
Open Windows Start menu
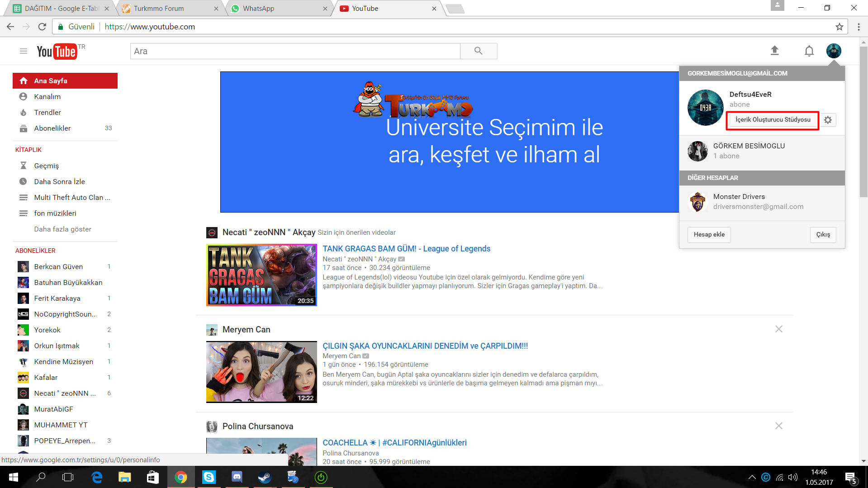pos(14,477)
